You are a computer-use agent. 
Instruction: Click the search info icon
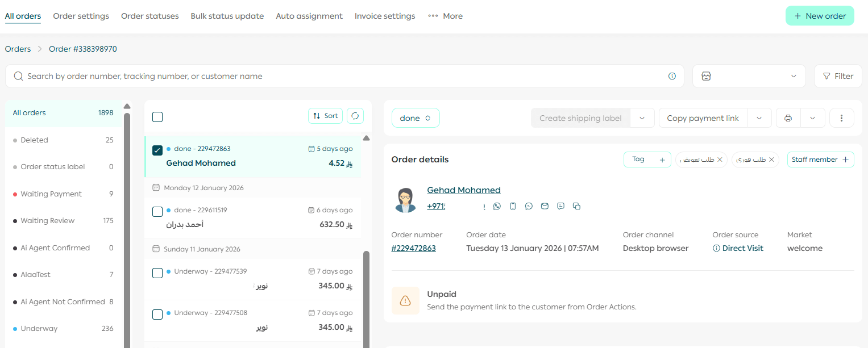coord(672,76)
